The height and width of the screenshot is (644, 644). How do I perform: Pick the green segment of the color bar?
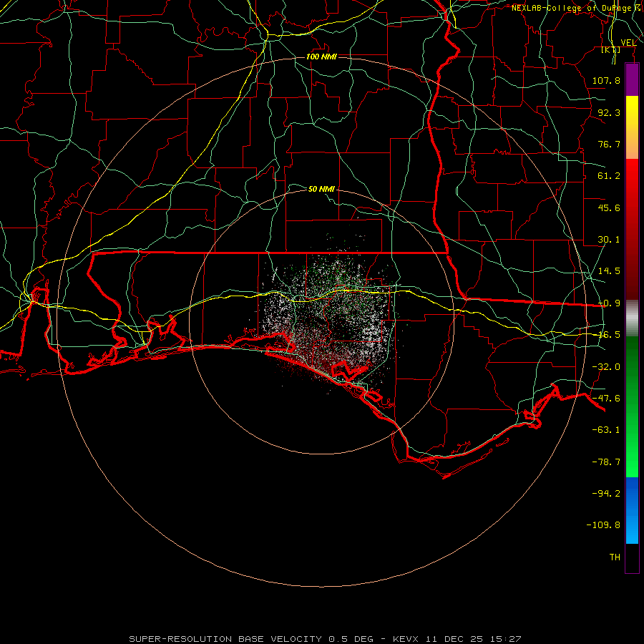click(x=632, y=406)
